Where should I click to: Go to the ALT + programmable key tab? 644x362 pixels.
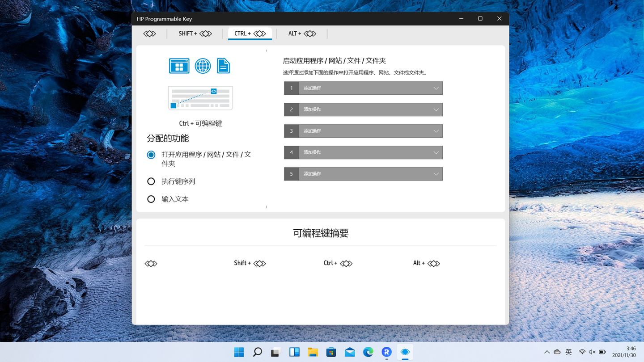302,34
